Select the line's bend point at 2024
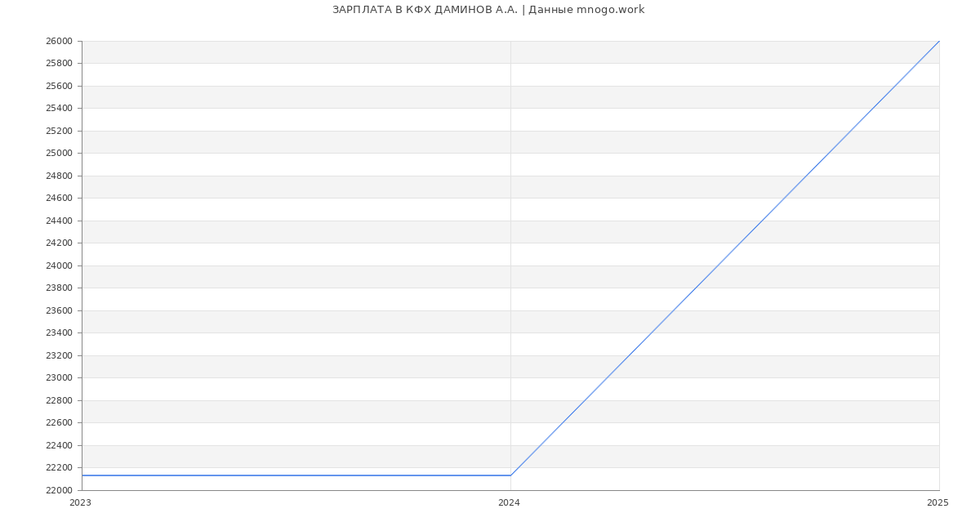 [510, 475]
